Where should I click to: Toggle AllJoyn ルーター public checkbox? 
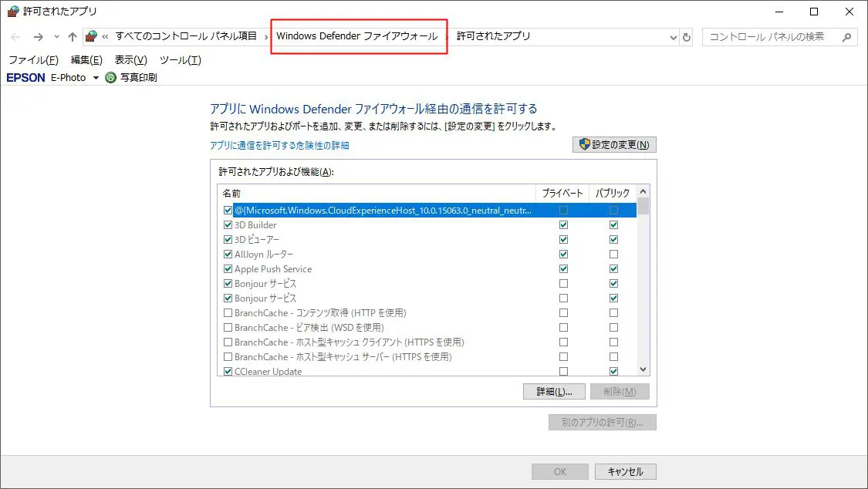[613, 255]
